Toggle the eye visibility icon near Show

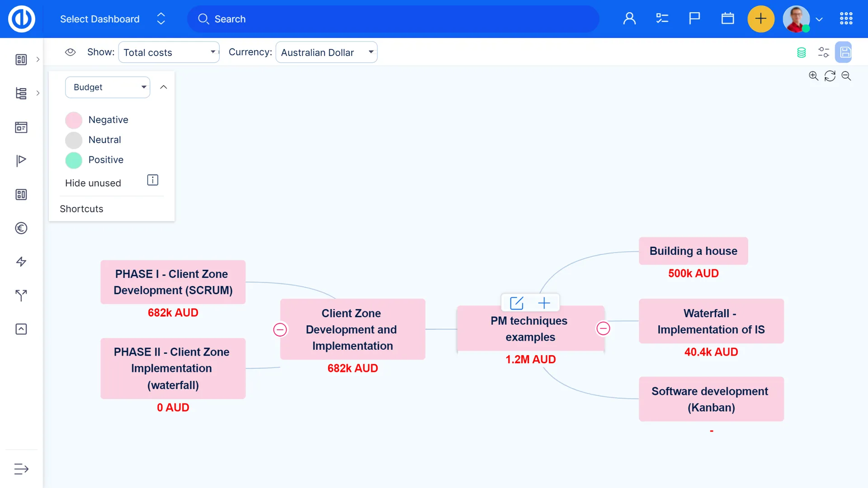[x=70, y=52]
